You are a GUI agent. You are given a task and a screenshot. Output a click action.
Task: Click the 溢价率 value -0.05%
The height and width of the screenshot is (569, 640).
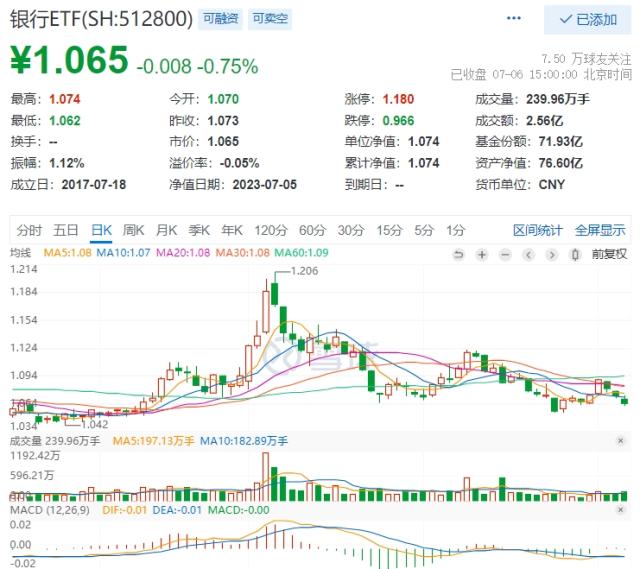click(x=240, y=163)
